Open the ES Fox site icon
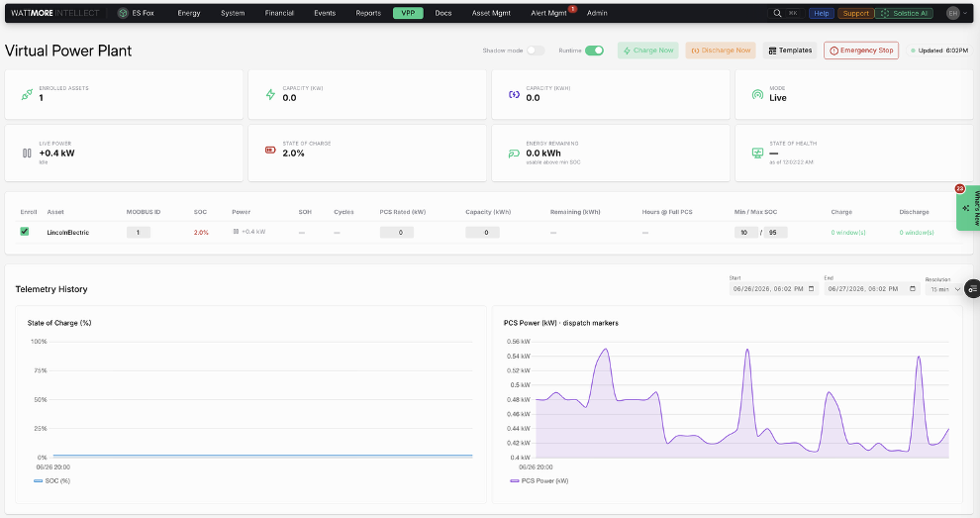The height and width of the screenshot is (518, 980). click(x=123, y=13)
